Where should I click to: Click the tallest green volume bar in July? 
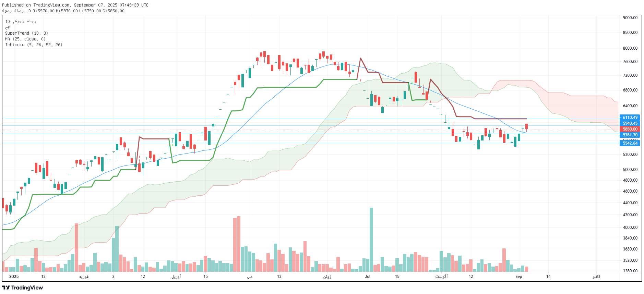371,239
